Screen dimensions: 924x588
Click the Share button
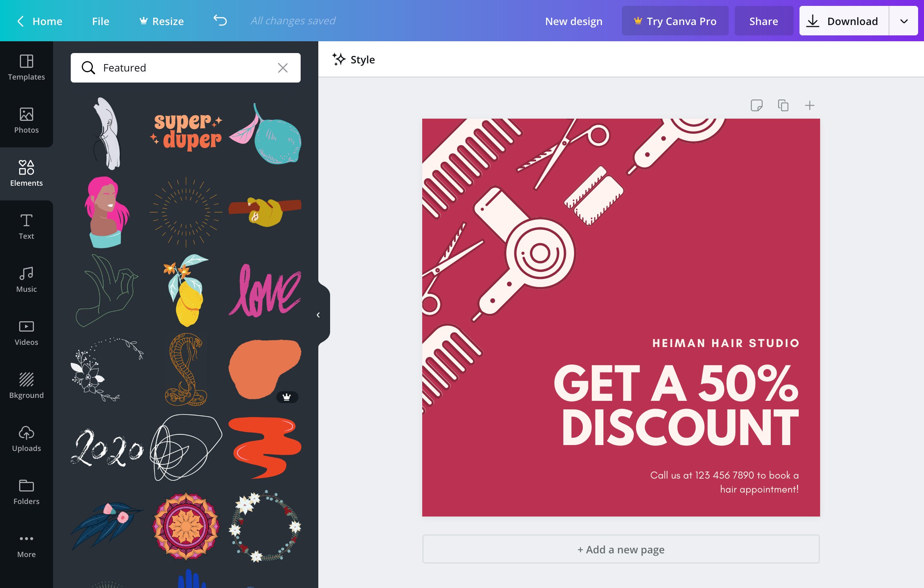pos(764,20)
